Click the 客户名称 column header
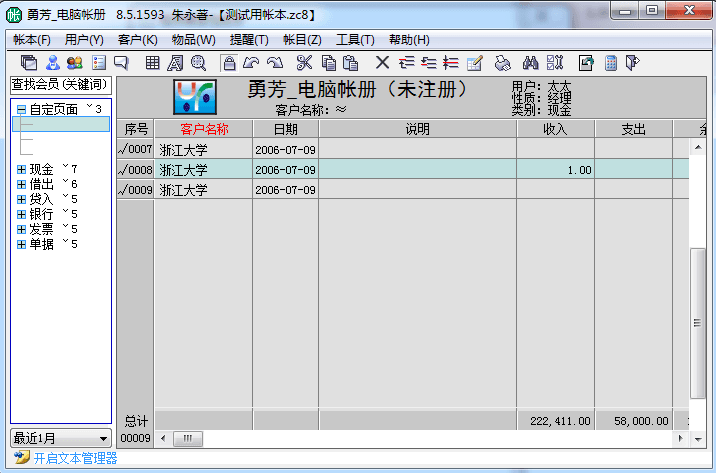This screenshot has width=716, height=473. pyautogui.click(x=204, y=129)
